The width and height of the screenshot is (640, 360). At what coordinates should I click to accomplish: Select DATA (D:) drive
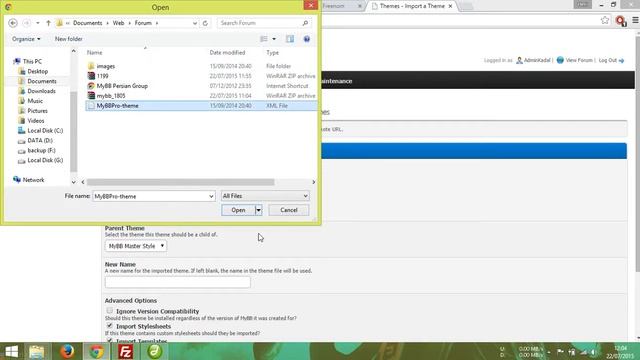(40, 140)
